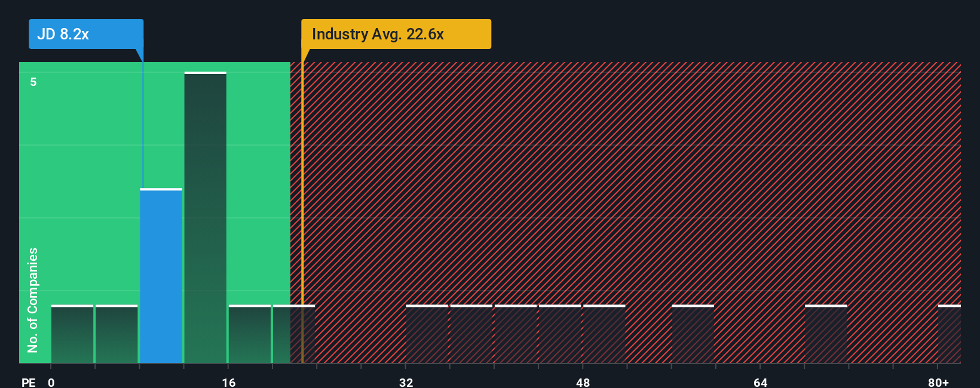Click the x-axis label 16

[229, 382]
